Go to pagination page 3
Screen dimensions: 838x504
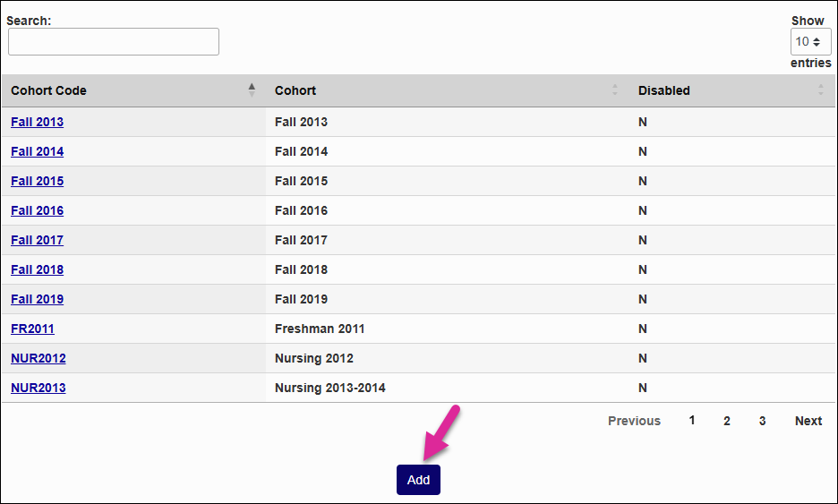(x=762, y=421)
